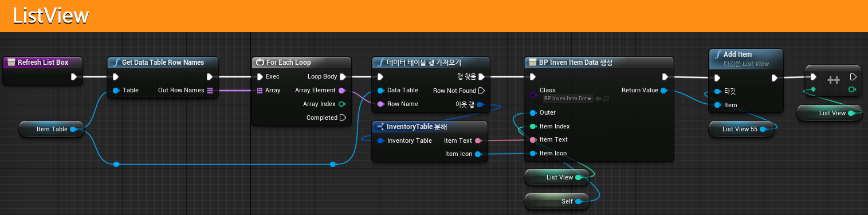868x215 pixels.
Task: Select the 데이터 테이블 행 가져오기 node header
Action: (x=431, y=62)
